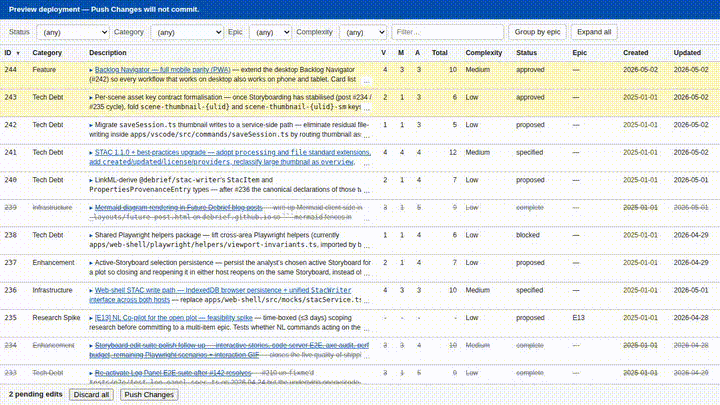Click the ellipsis on row 235 description

click(x=366, y=329)
